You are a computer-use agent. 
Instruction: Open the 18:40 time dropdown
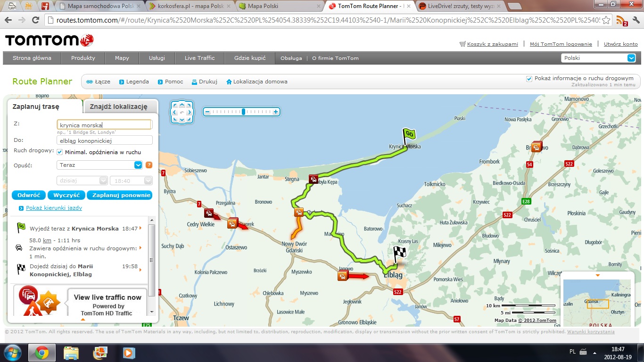(131, 181)
